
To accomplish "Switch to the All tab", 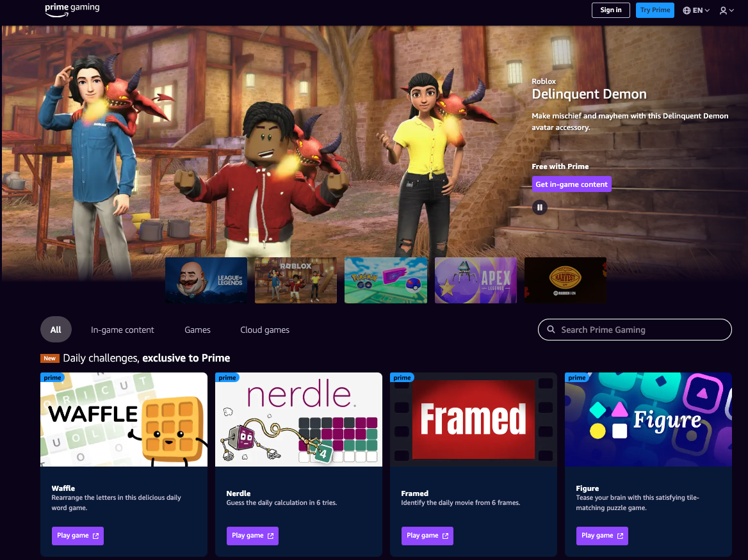I will tap(56, 330).
